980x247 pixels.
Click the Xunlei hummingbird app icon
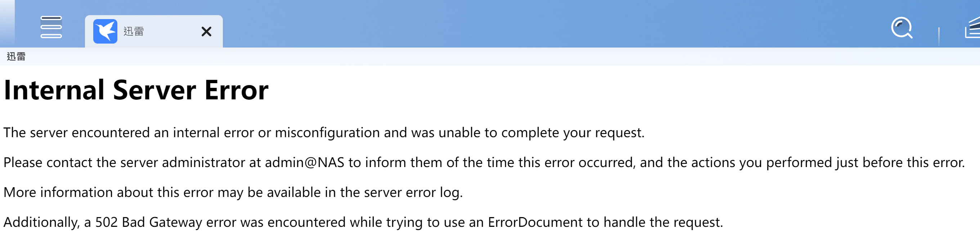tap(105, 31)
